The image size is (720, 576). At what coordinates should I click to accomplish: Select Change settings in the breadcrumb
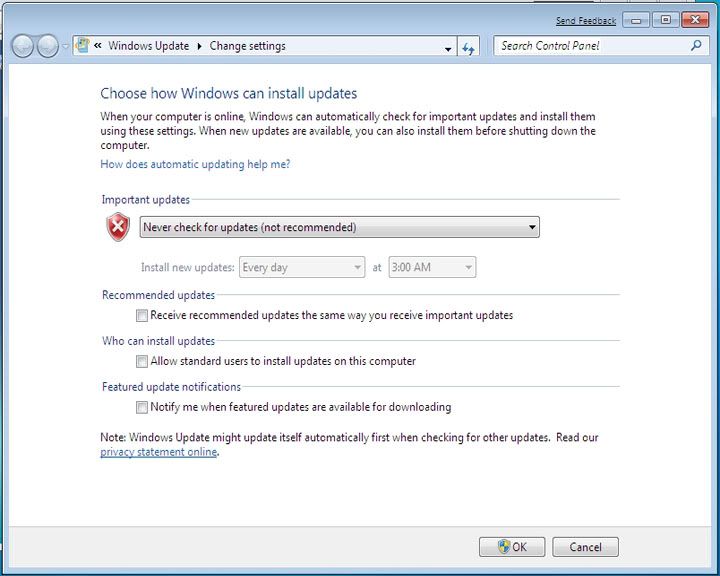pos(248,46)
